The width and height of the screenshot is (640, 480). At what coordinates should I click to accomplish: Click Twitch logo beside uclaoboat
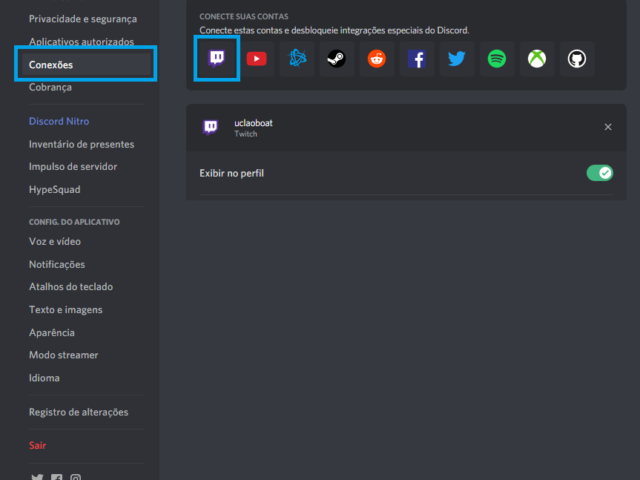pos(211,127)
